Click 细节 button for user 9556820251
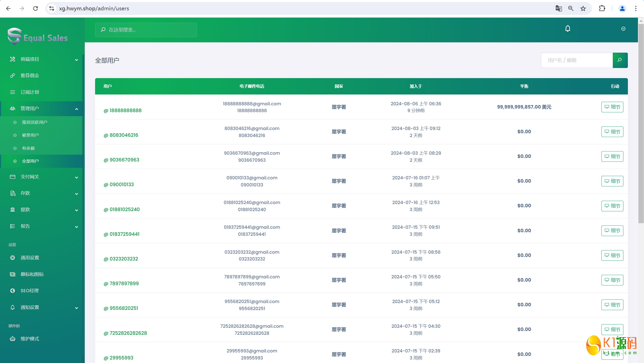 (612, 305)
